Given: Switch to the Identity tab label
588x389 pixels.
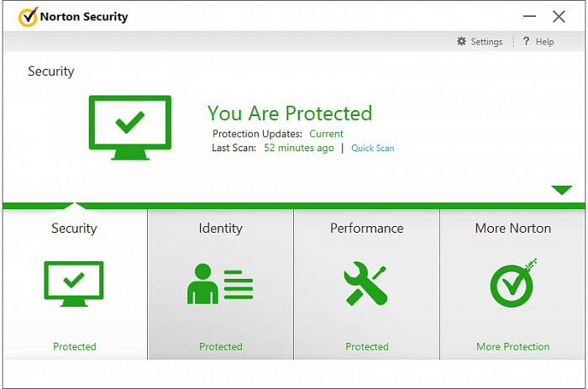Looking at the screenshot, I should (220, 229).
